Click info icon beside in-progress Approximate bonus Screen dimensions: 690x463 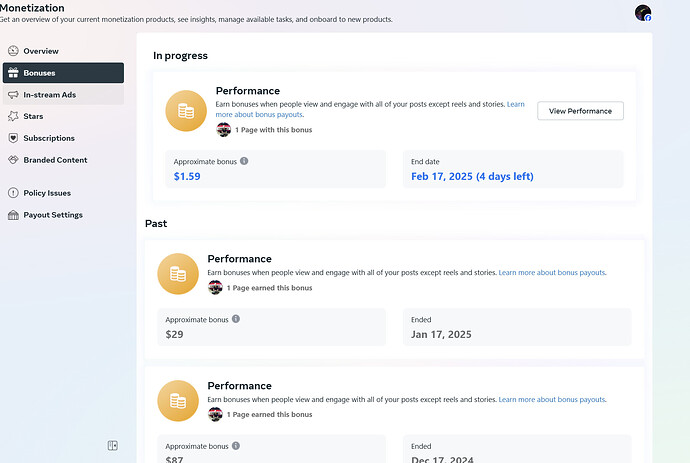(x=244, y=161)
